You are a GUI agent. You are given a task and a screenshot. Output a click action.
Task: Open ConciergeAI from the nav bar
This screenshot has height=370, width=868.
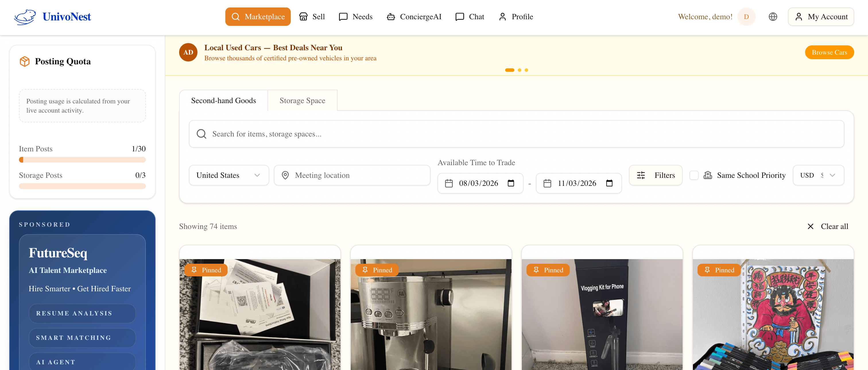point(414,17)
